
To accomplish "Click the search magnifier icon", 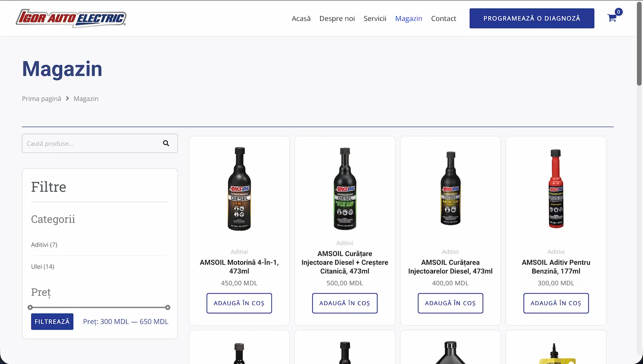I will 166,143.
